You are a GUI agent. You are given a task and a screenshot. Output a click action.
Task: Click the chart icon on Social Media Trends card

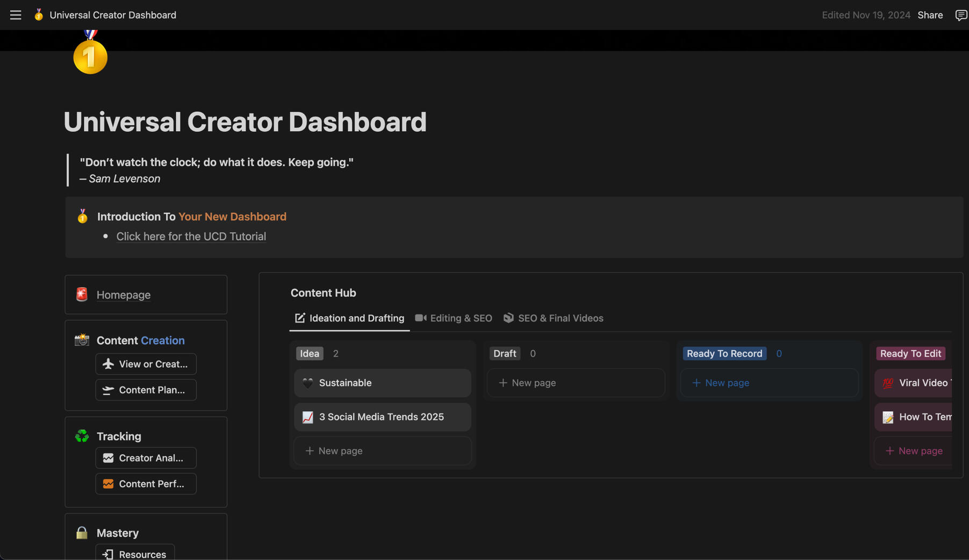pos(307,417)
